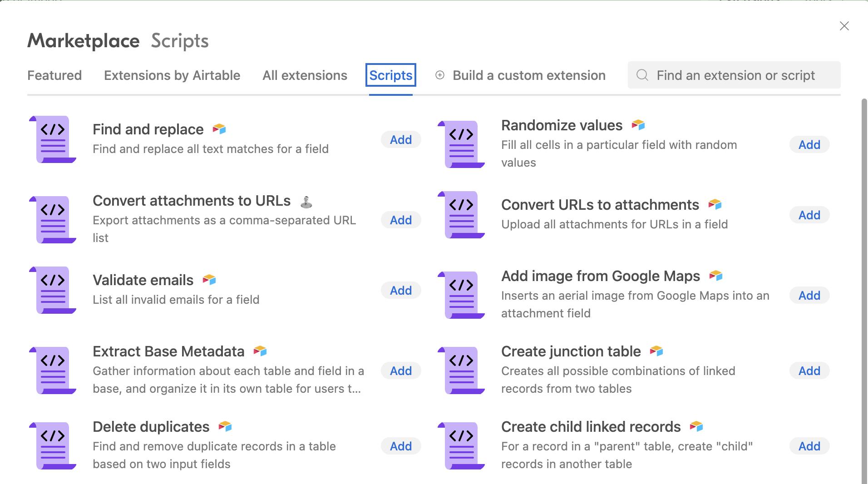Click the Airtable logo beside Extract Base Metadata
This screenshot has width=868, height=484.
click(x=260, y=351)
